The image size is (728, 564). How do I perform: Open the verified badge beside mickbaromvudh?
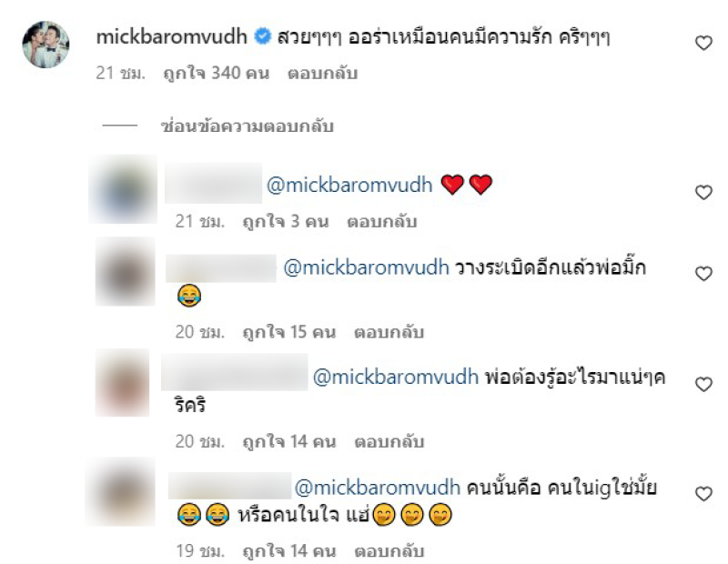262,36
